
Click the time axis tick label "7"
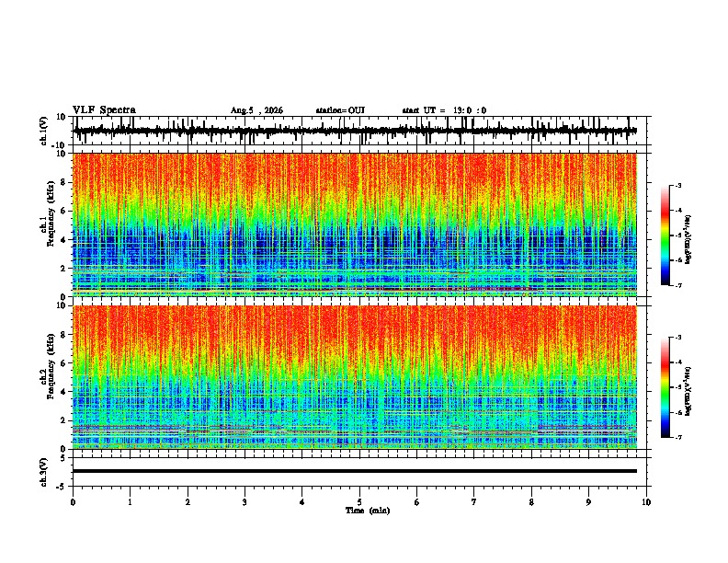pyautogui.click(x=474, y=502)
